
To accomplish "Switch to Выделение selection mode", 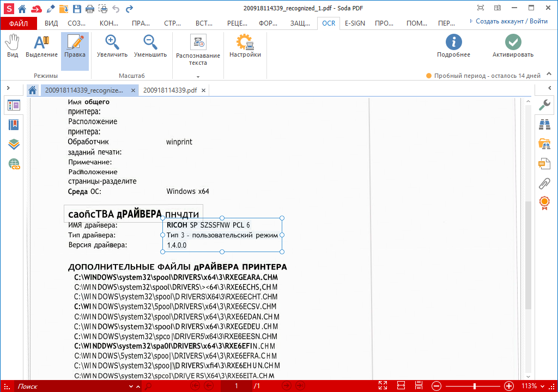I will 41,47.
